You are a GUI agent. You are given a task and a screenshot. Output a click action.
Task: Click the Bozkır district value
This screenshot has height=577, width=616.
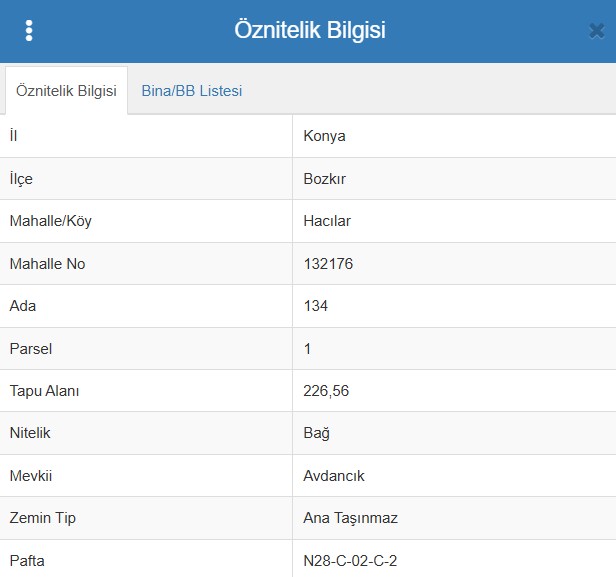click(x=324, y=179)
